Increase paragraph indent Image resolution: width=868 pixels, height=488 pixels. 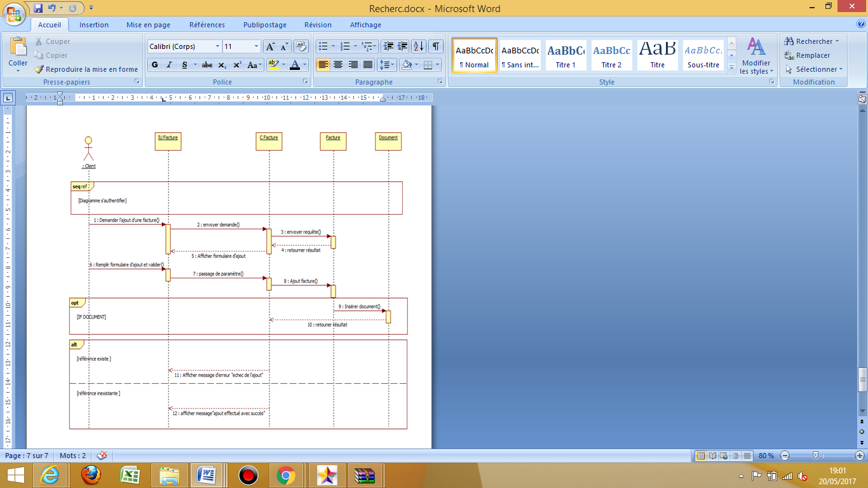(403, 46)
